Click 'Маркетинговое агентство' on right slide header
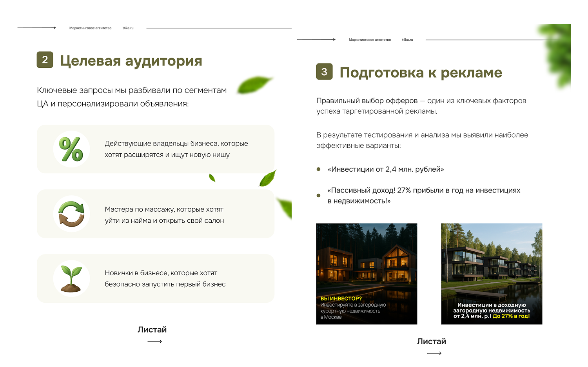The width and height of the screenshot is (588, 367). click(x=370, y=40)
